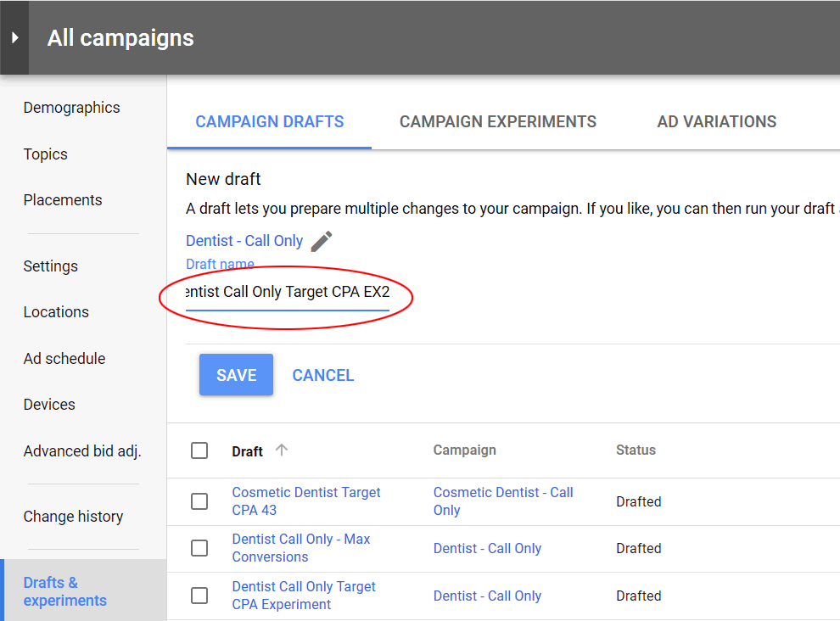
Task: Open the Cosmetic Dentist - Call Only campaign link
Action: [x=502, y=501]
